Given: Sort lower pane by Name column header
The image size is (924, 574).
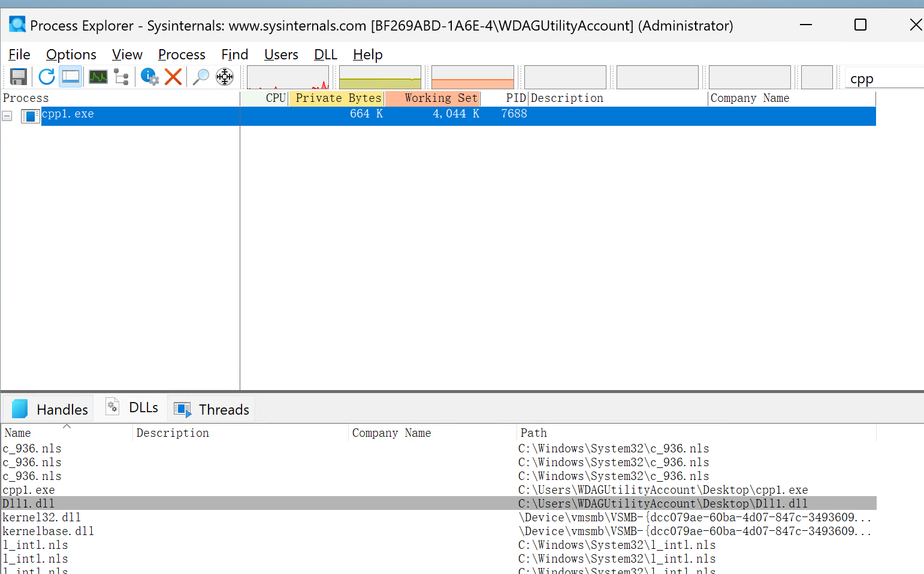Looking at the screenshot, I should [67, 433].
